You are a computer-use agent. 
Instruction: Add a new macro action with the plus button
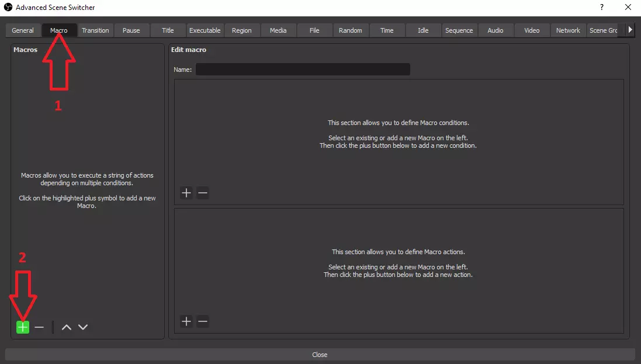pyautogui.click(x=186, y=321)
